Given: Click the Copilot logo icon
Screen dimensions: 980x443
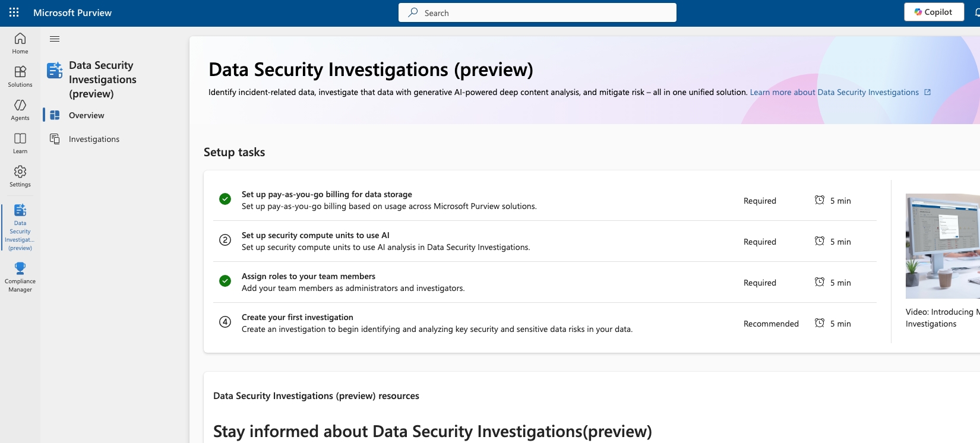Looking at the screenshot, I should (x=918, y=12).
